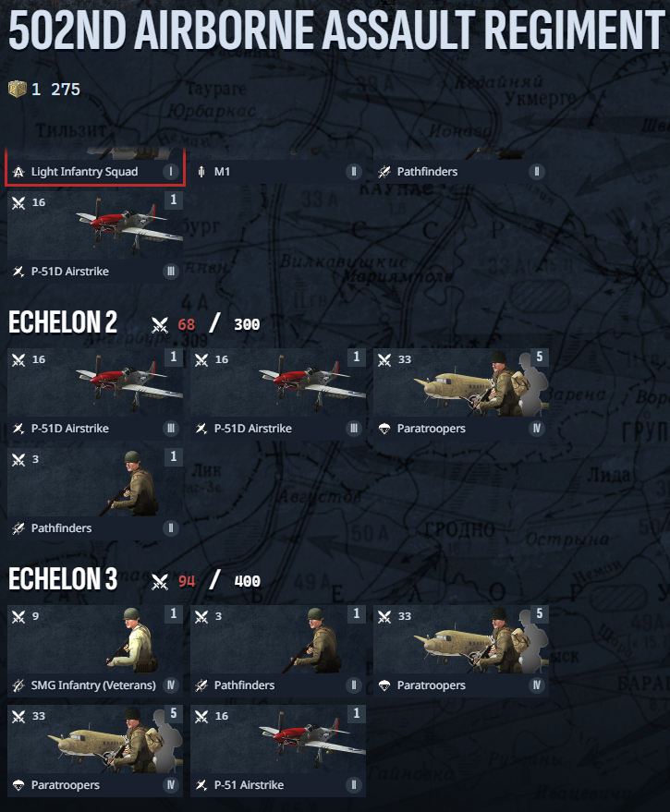
Task: Select the Echelon 2 Pathfinders soldier thumbnail
Action: (95, 482)
